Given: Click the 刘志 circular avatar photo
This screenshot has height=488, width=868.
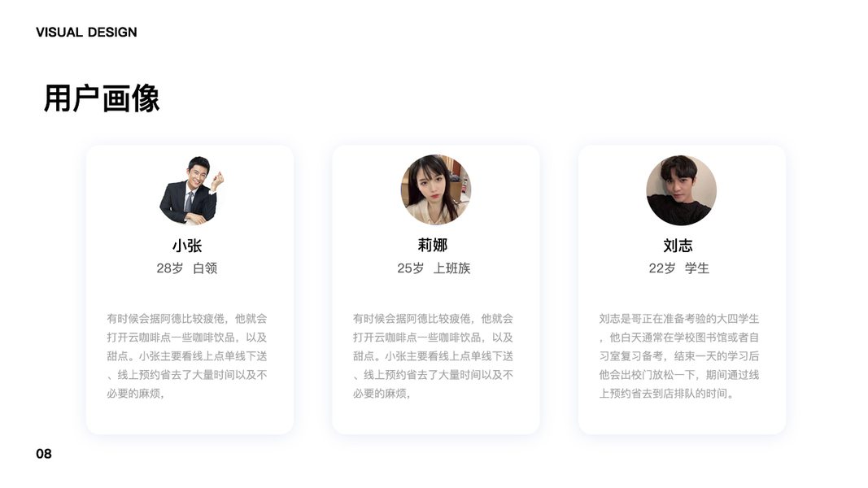Looking at the screenshot, I should click(x=681, y=190).
